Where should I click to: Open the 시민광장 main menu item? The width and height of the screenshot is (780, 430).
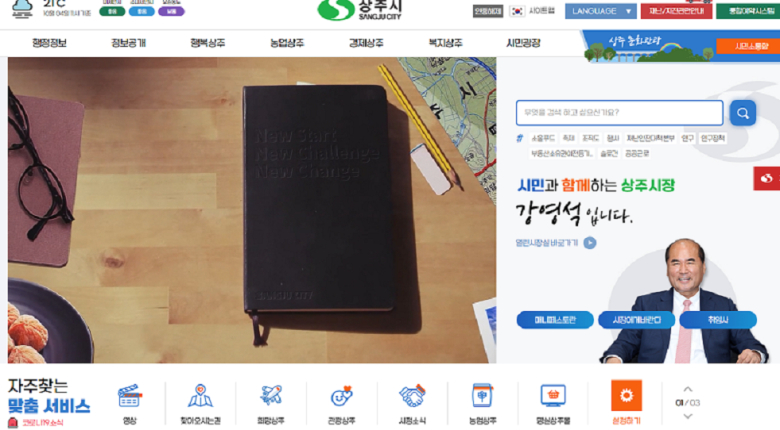(523, 43)
